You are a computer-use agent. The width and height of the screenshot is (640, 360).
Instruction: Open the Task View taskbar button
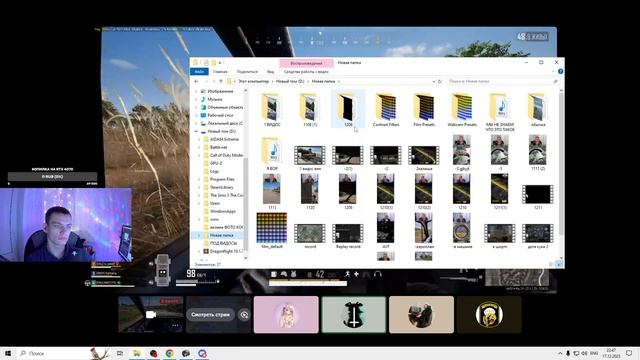[x=120, y=353]
